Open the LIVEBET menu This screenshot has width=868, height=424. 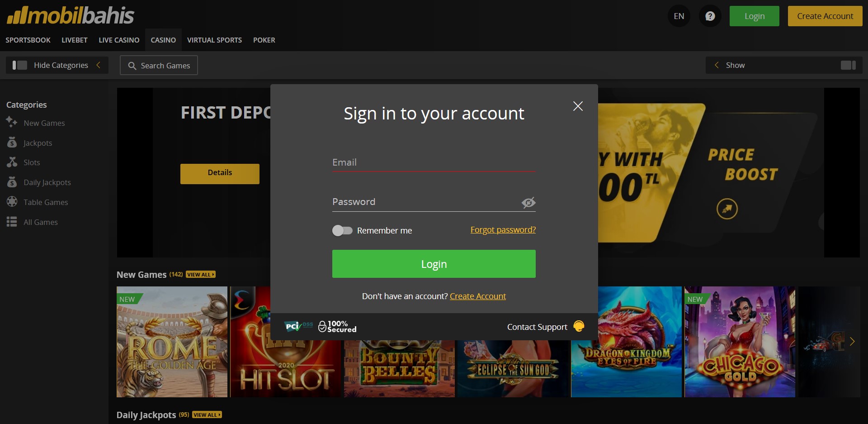pyautogui.click(x=75, y=40)
